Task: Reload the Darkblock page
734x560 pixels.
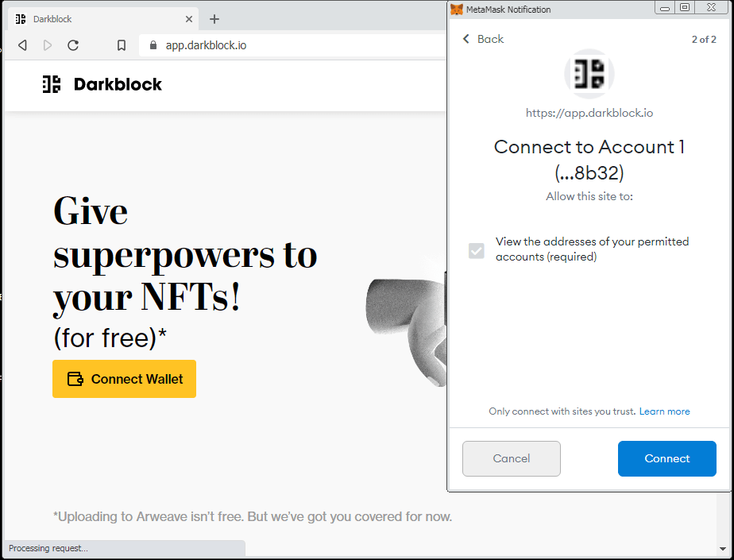Action: point(73,45)
